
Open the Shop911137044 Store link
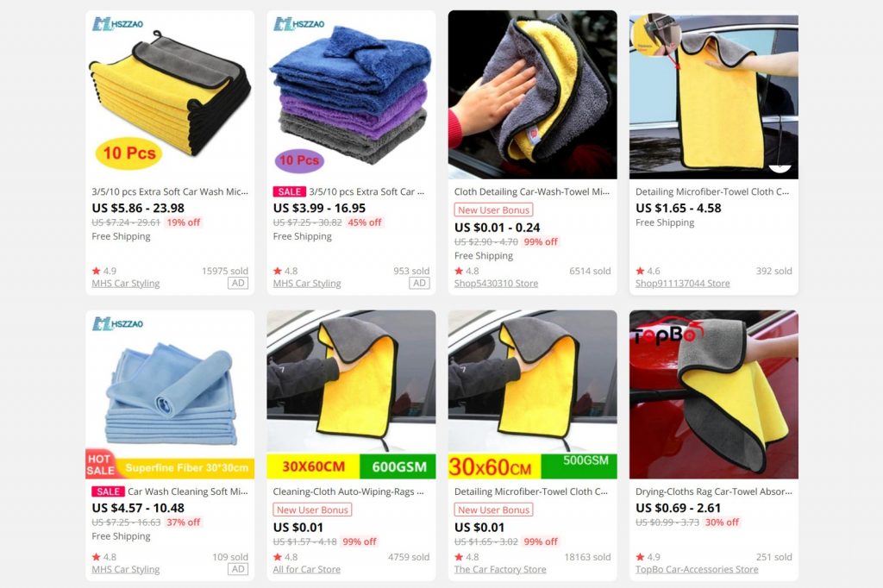(x=683, y=284)
